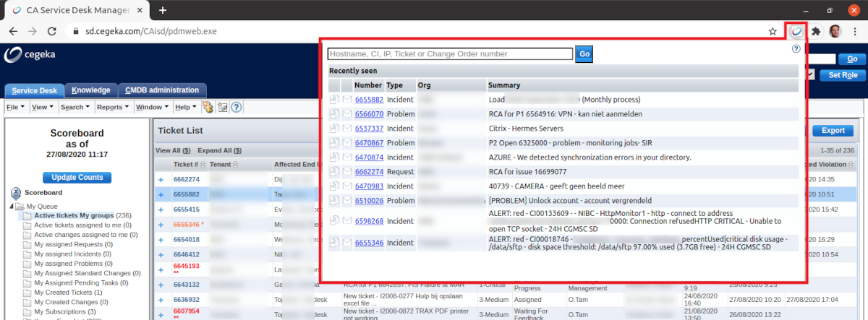The width and height of the screenshot is (868, 320).
Task: Click the paw-print toolbar icon beside Help
Action: [x=208, y=107]
